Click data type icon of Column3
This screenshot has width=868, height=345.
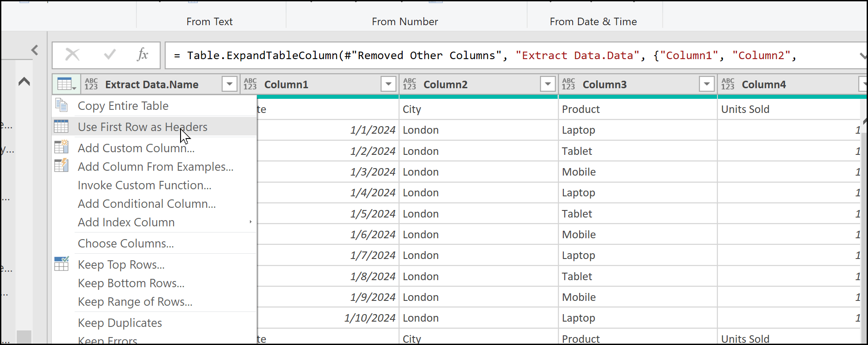569,84
